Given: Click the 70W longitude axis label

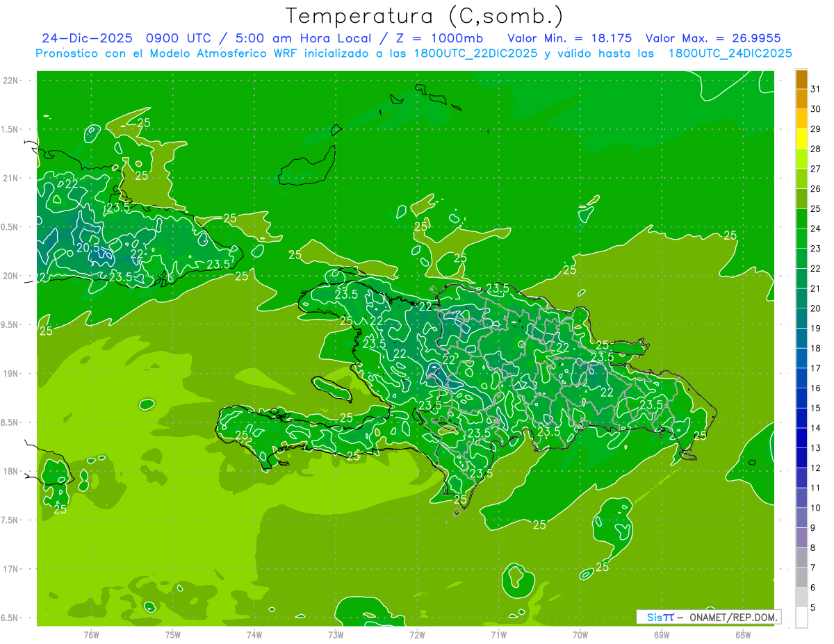Looking at the screenshot, I should (580, 635).
